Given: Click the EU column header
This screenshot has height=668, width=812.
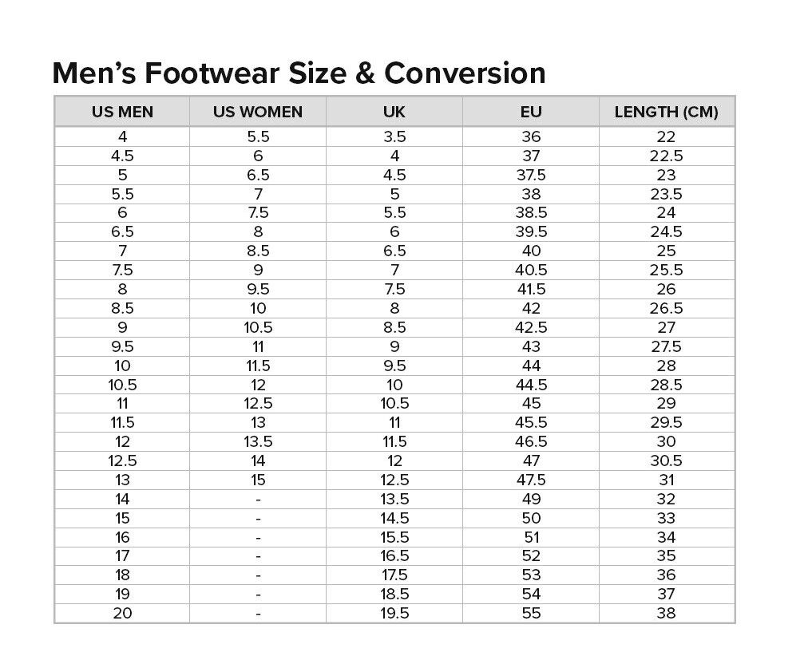Looking at the screenshot, I should [x=531, y=112].
